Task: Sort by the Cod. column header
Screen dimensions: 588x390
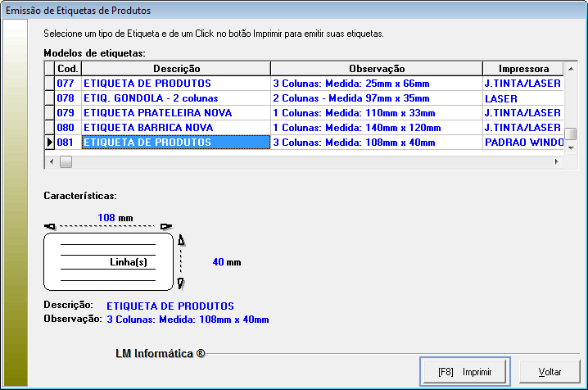Action: click(x=67, y=69)
